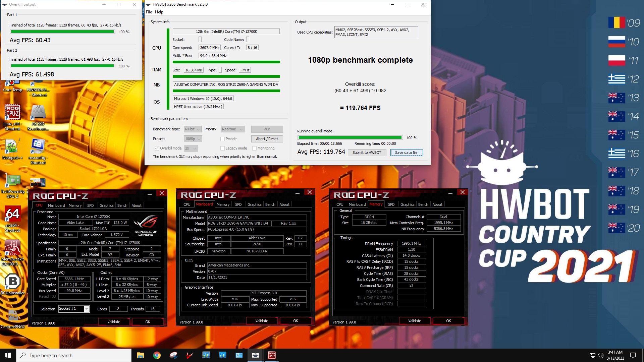Click the Abort / Reset button

pyautogui.click(x=267, y=139)
